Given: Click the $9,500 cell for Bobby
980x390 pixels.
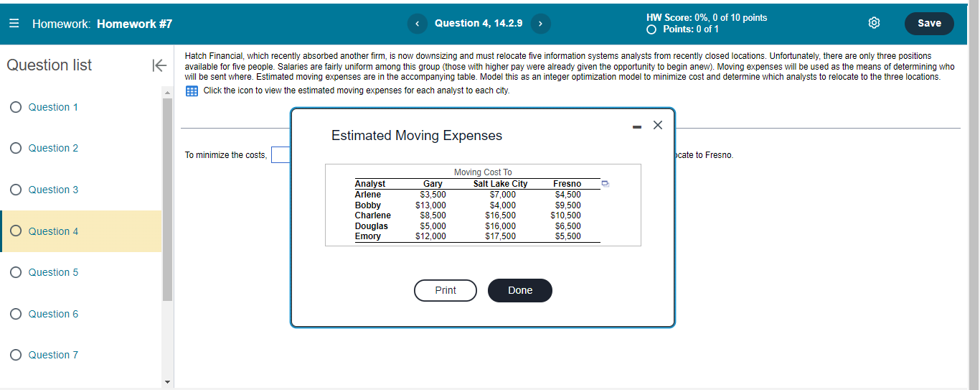Looking at the screenshot, I should click(x=568, y=205).
